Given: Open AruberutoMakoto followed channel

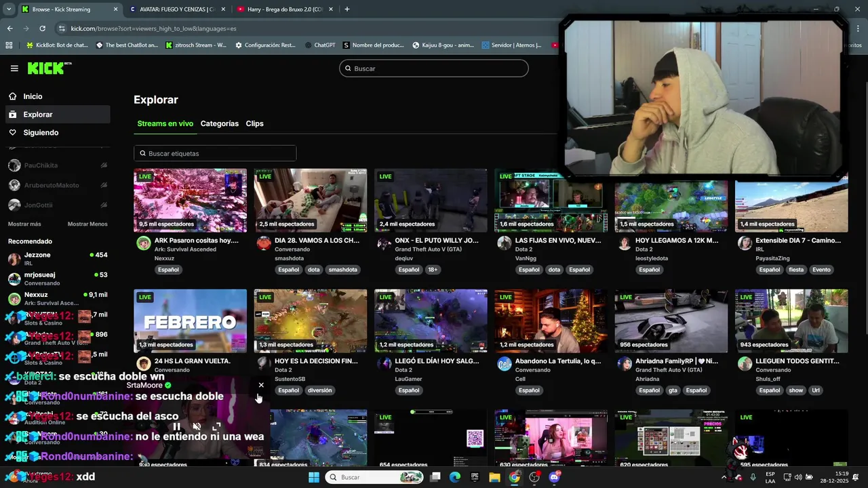Looking at the screenshot, I should click(x=58, y=185).
